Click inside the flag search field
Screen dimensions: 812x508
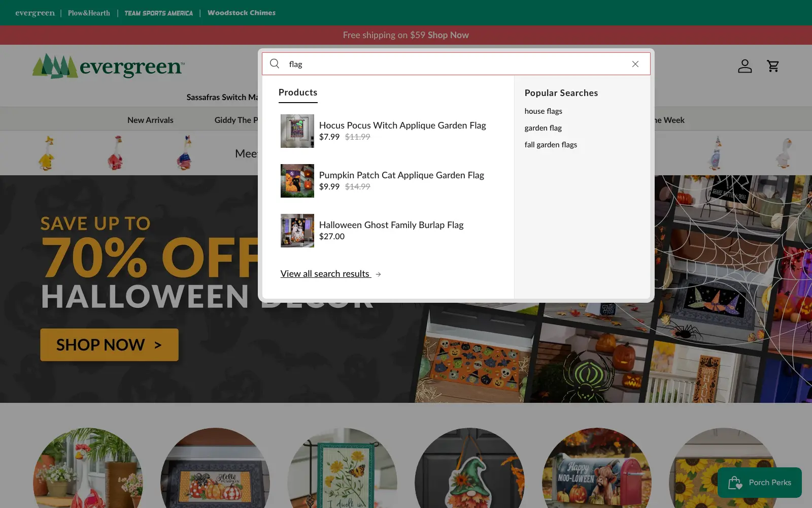tap(456, 64)
